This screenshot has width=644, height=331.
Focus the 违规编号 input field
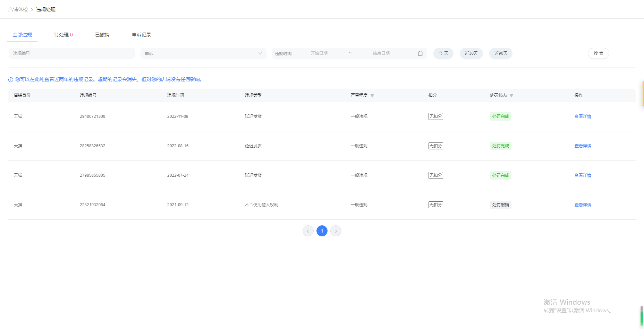[x=72, y=53]
